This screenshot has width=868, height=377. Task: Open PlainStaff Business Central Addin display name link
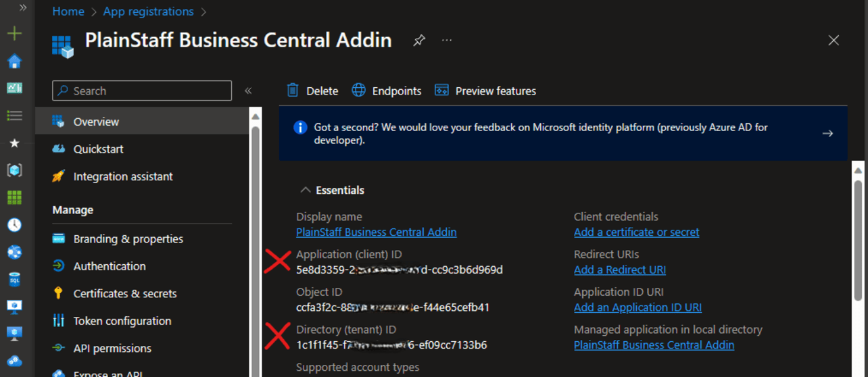(x=377, y=232)
